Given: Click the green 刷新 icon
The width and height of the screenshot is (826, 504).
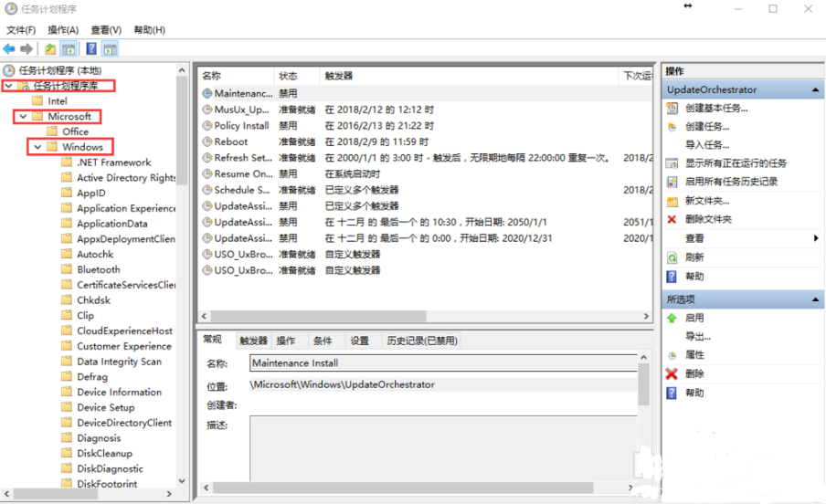Looking at the screenshot, I should click(x=672, y=257).
